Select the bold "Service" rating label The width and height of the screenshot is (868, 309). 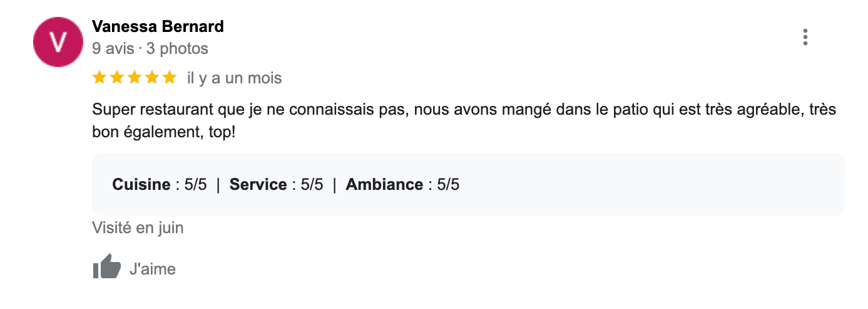click(x=258, y=185)
